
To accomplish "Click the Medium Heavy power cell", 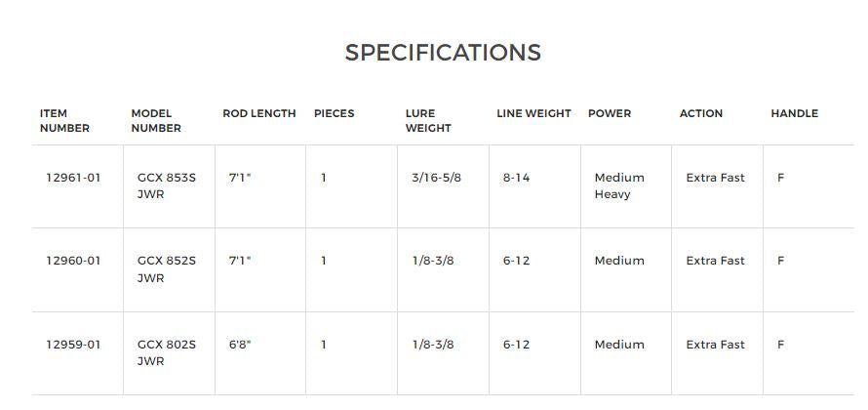I will click(619, 185).
